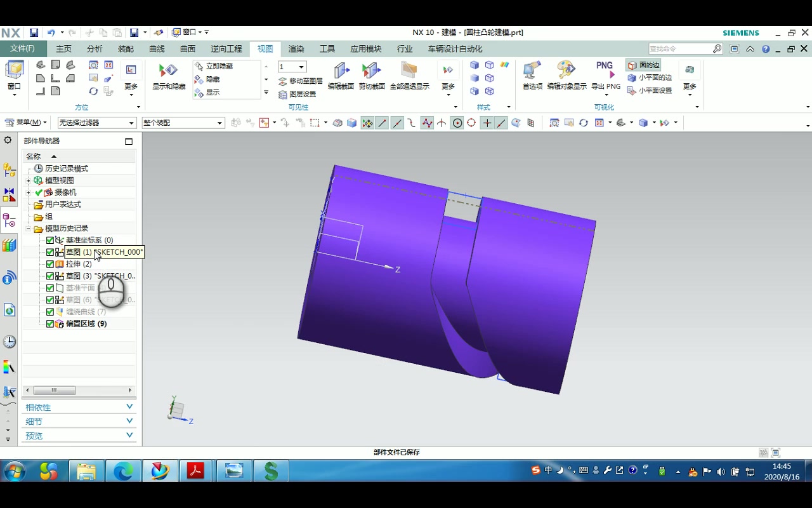812x508 pixels.
Task: Open the assembly navigator sidebar icon
Action: [x=9, y=170]
